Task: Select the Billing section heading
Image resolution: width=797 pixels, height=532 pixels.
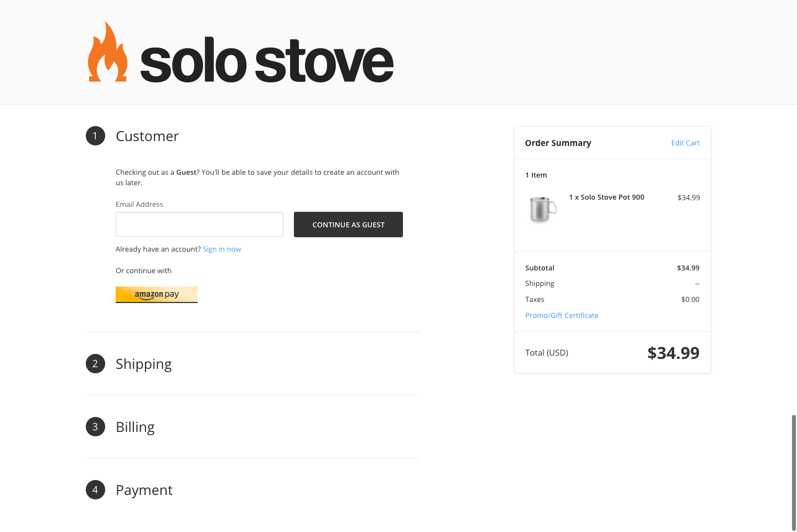Action: click(x=135, y=427)
